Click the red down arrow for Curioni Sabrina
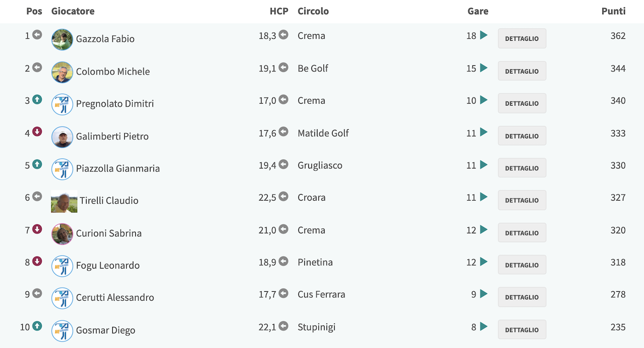This screenshot has width=644, height=348. click(37, 229)
